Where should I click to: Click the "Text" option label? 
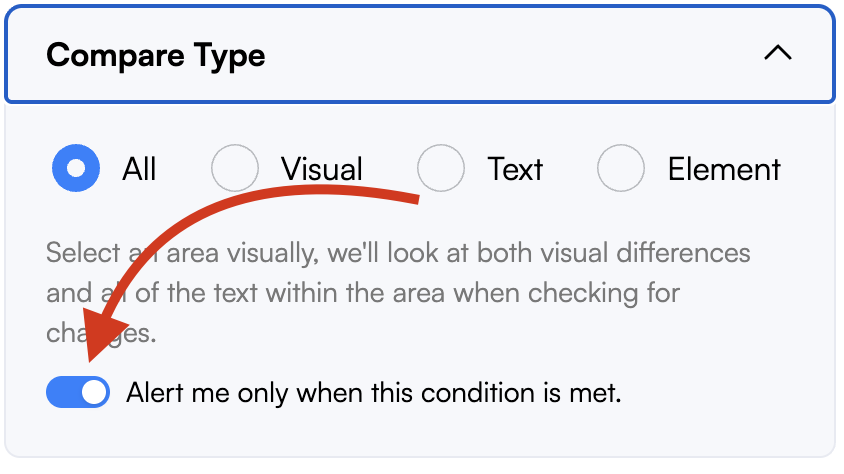[x=515, y=169]
